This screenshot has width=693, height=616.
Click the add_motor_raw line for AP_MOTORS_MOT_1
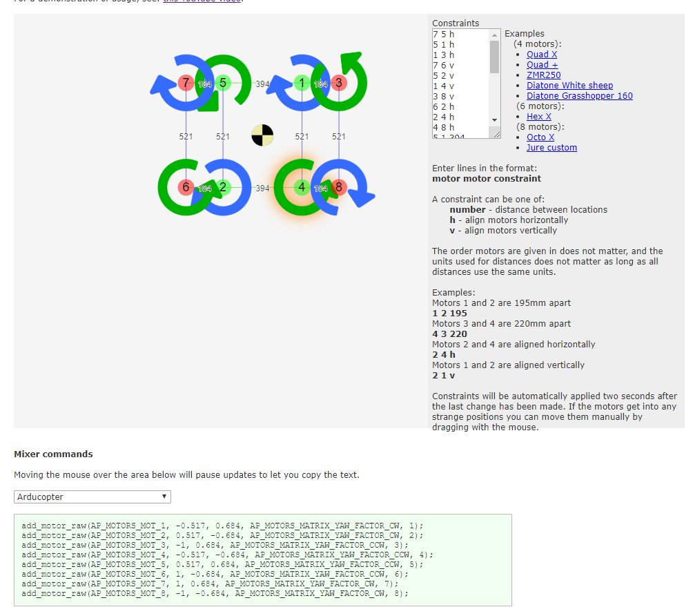(222, 526)
